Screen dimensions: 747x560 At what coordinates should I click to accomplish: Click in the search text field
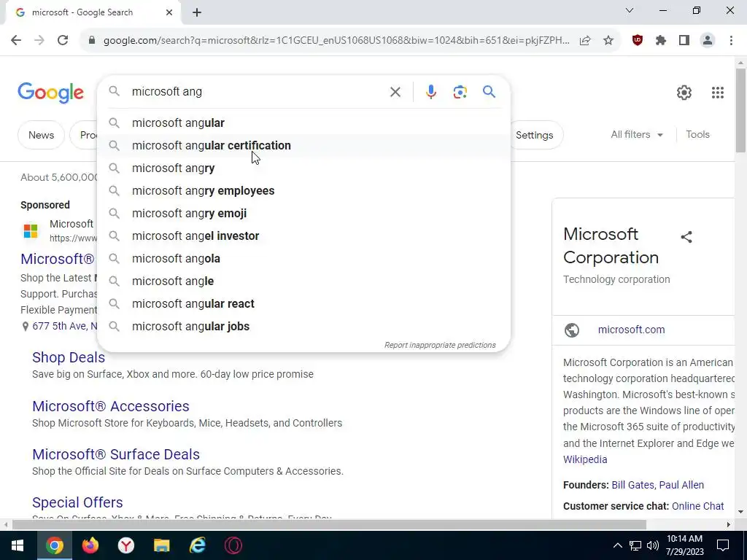(258, 91)
